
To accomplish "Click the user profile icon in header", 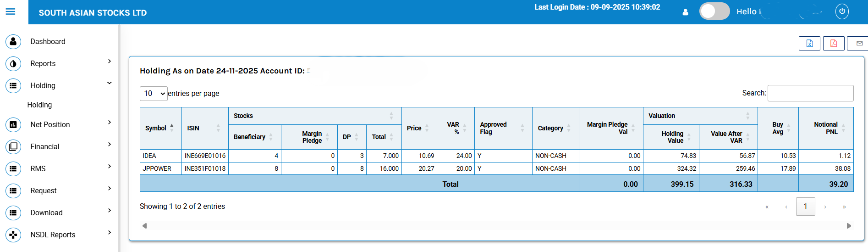I will 685,12.
